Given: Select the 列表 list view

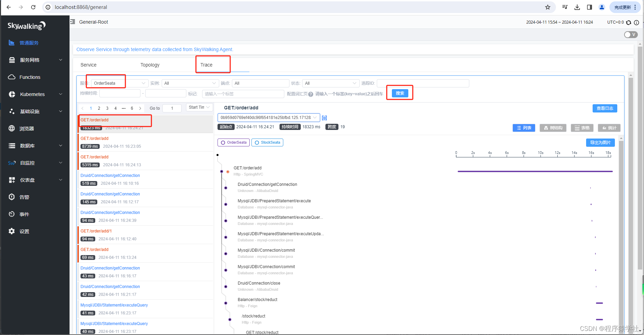Looking at the screenshot, I should (524, 128).
